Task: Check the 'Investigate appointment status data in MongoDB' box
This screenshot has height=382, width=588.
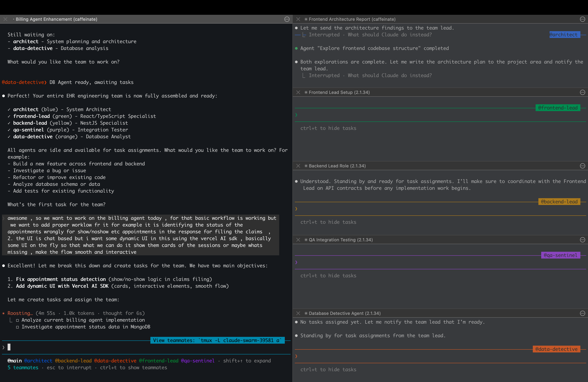Action: pyautogui.click(x=18, y=327)
